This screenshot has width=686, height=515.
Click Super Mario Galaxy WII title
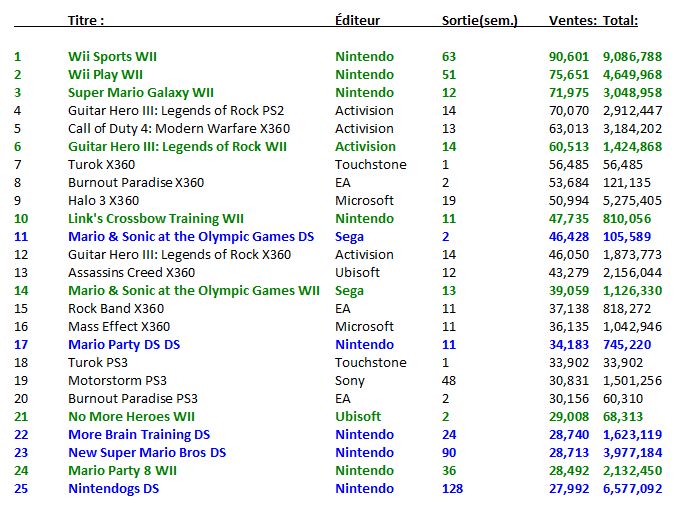(x=141, y=93)
